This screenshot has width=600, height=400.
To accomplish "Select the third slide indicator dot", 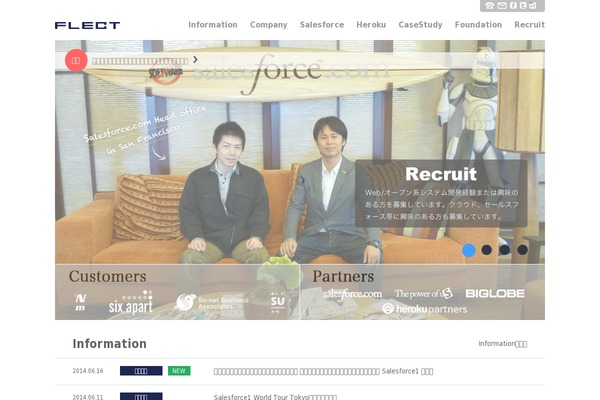I will 505,250.
